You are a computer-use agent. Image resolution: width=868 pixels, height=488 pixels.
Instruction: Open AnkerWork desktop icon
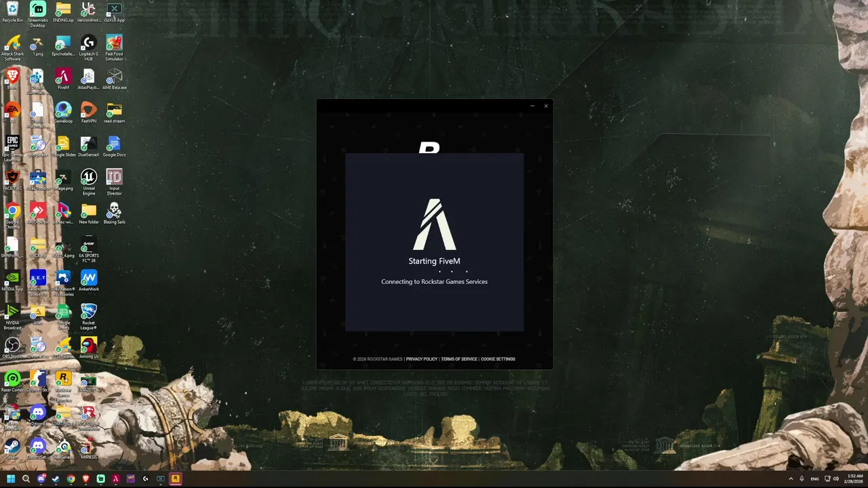[89, 281]
